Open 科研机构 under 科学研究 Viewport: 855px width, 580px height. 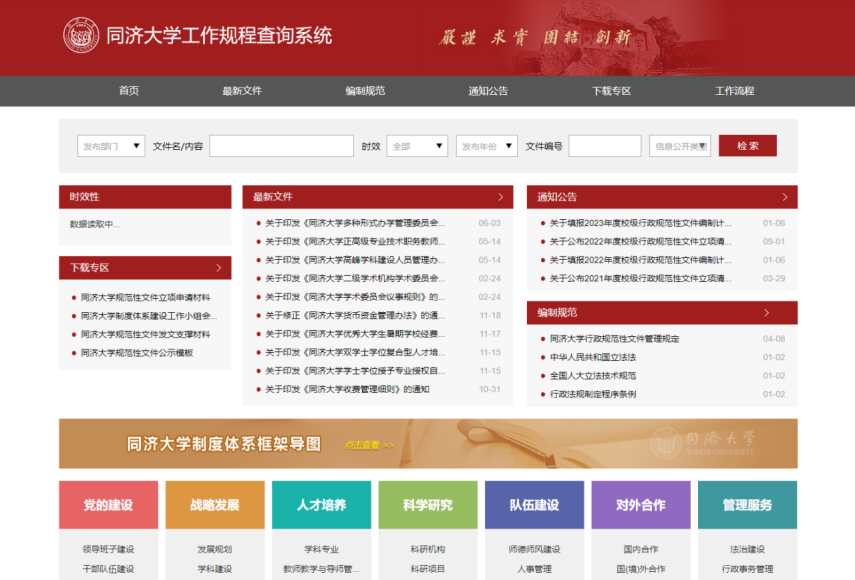pyautogui.click(x=428, y=549)
